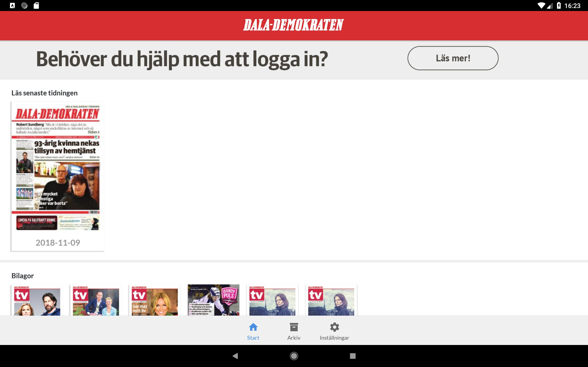Open the last tv supplement cover
The image size is (588, 367).
pyautogui.click(x=331, y=300)
